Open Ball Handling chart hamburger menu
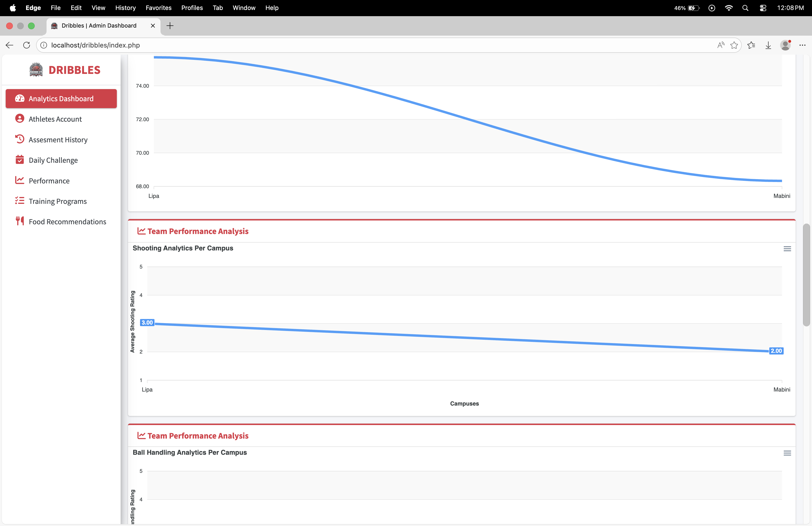Viewport: 812px width, 526px height. [x=787, y=453]
